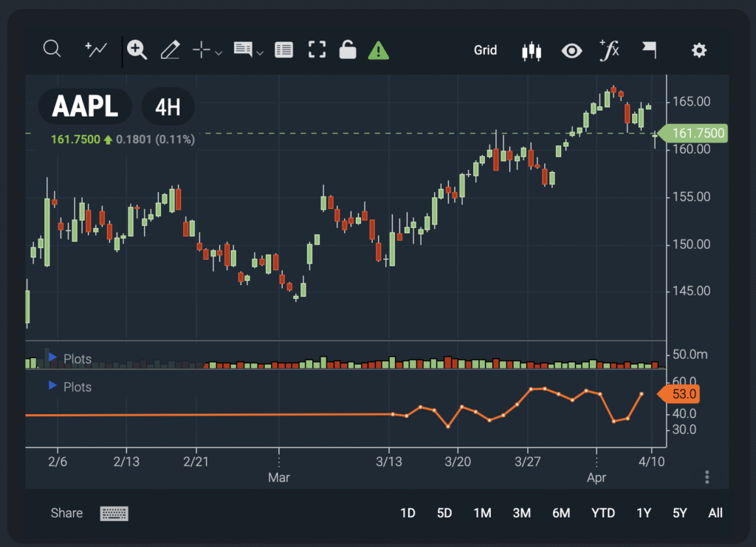Open the data table view icon
Screen dimensions: 756x547
tap(283, 50)
